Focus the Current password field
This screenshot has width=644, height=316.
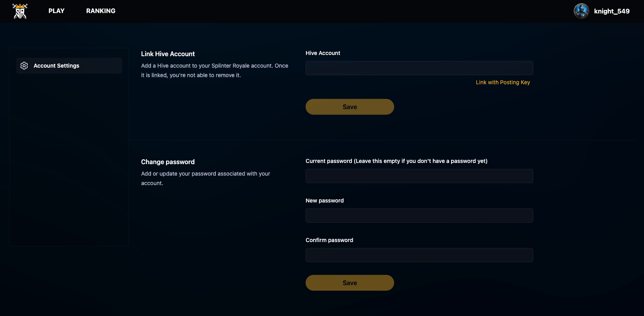click(419, 176)
